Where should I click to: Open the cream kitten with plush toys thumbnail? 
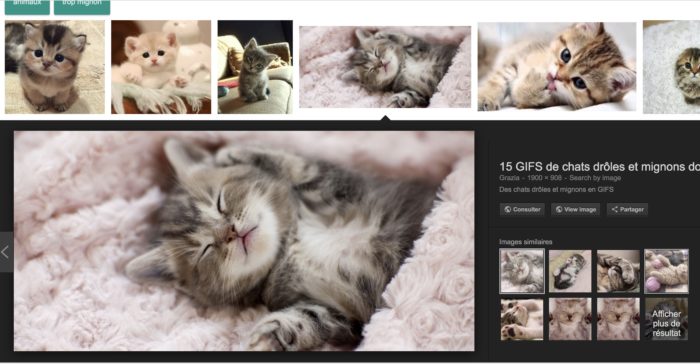(161, 67)
